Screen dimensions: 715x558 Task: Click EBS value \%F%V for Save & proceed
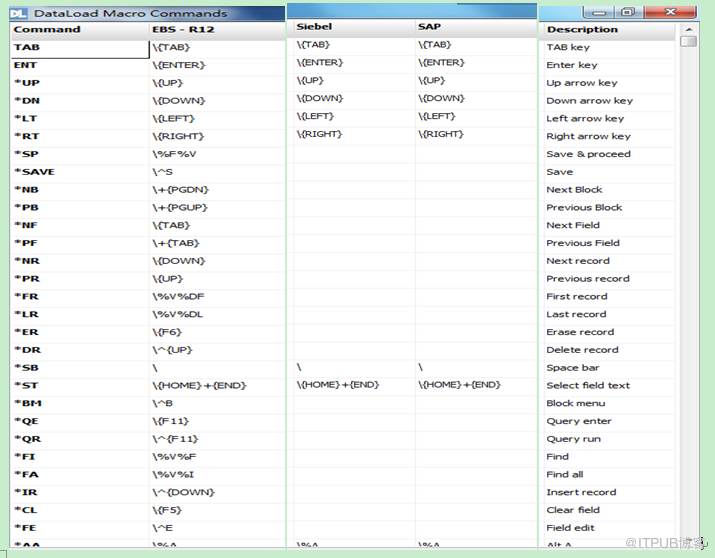174,154
